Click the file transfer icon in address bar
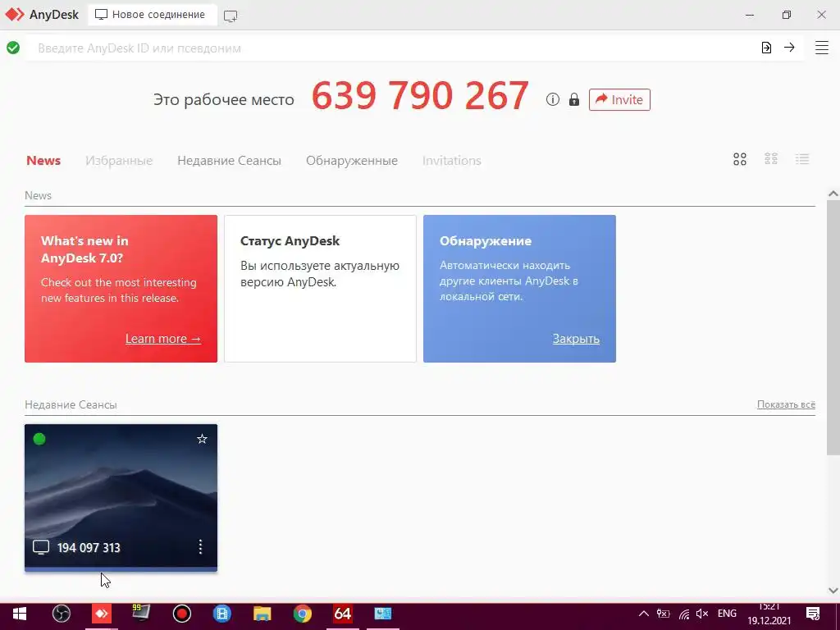 767,48
